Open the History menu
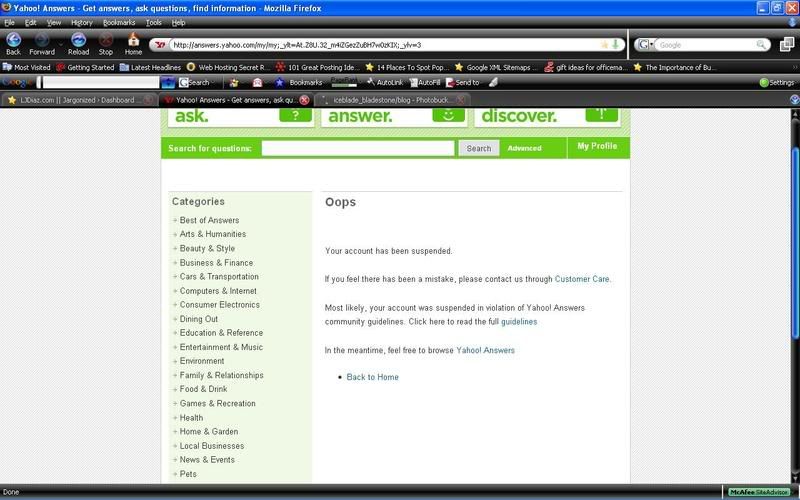 pyautogui.click(x=82, y=22)
